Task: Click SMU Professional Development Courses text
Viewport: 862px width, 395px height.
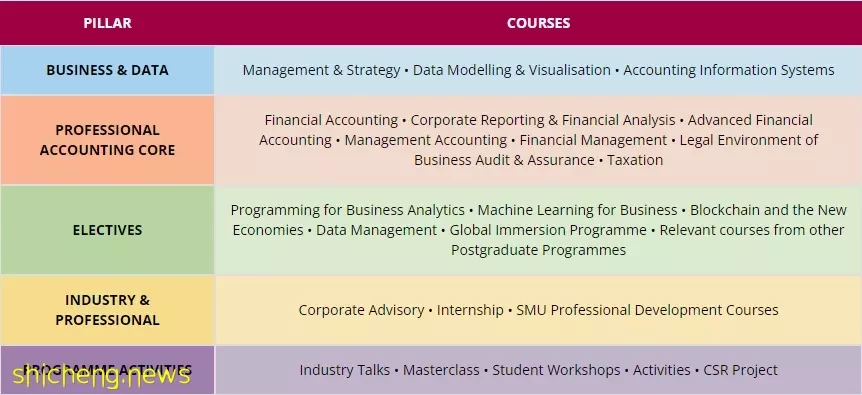Action: coord(647,310)
